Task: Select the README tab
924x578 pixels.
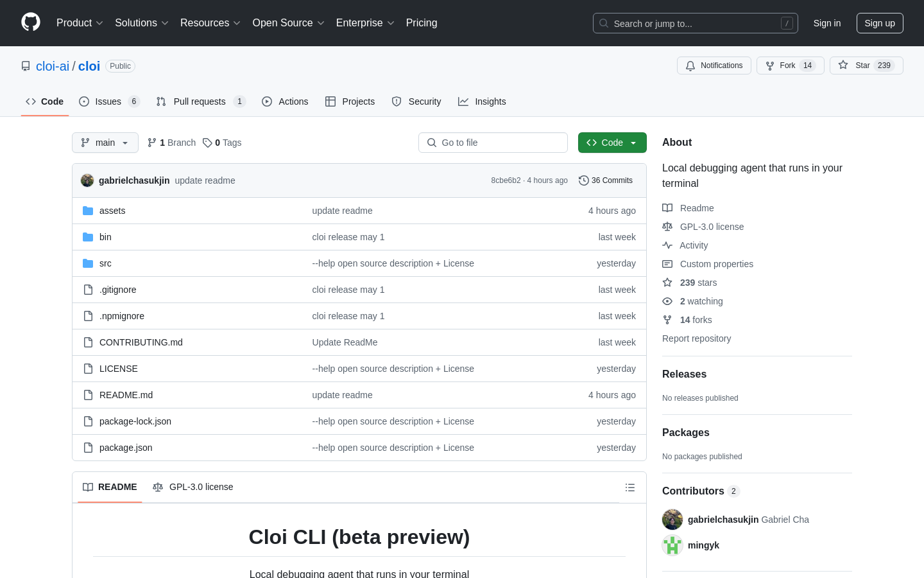Action: click(x=110, y=487)
